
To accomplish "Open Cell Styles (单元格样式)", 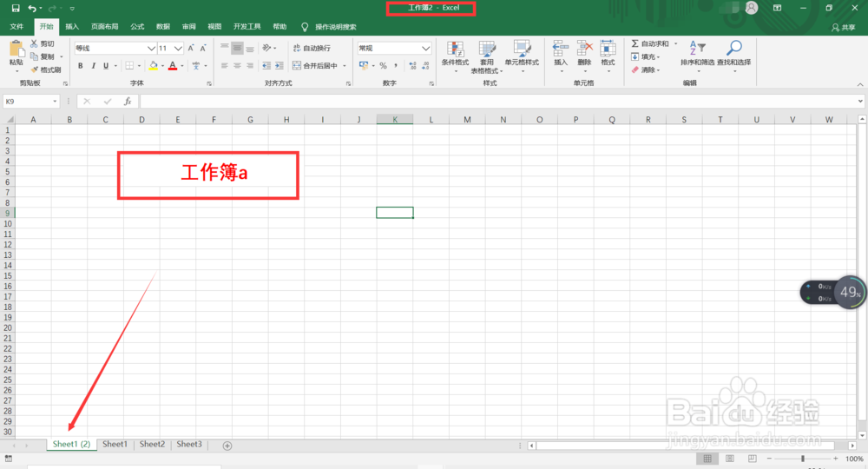I will click(522, 56).
